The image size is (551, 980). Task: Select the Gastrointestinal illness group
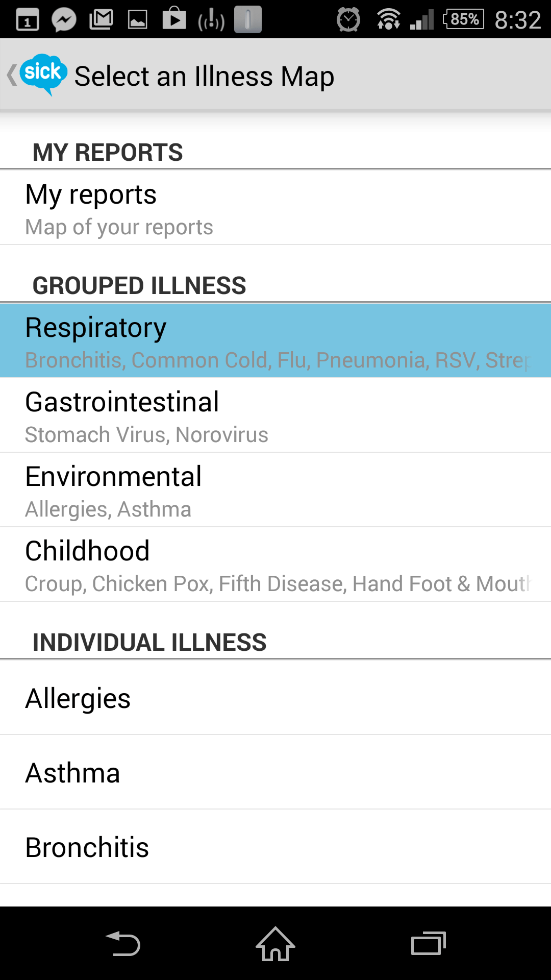(x=275, y=415)
